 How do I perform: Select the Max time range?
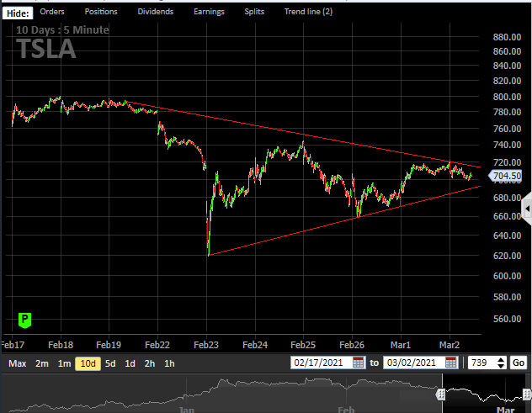click(18, 363)
